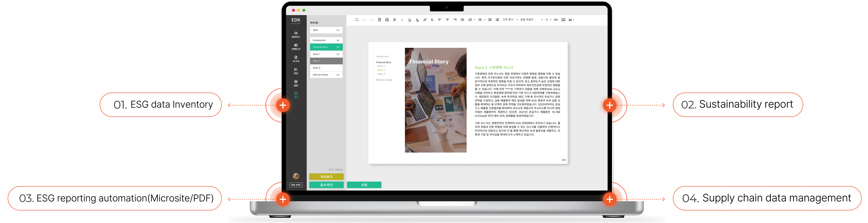This screenshot has width=868, height=223.
Task: Open the text color tool
Action: tap(417, 20)
